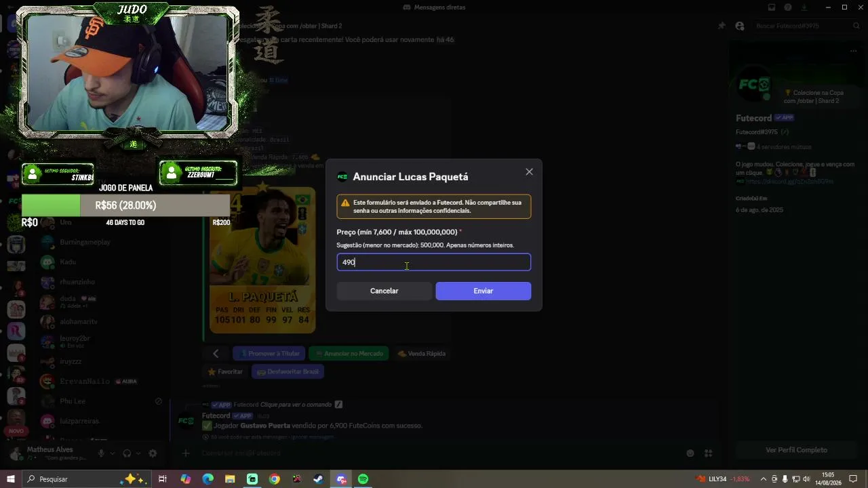The image size is (868, 488).
Task: Click the Venda Rápida button
Action: (421, 353)
